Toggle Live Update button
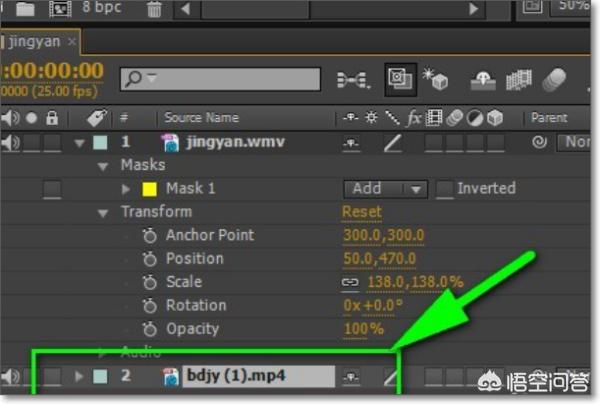This screenshot has height=404, width=600. (400, 80)
